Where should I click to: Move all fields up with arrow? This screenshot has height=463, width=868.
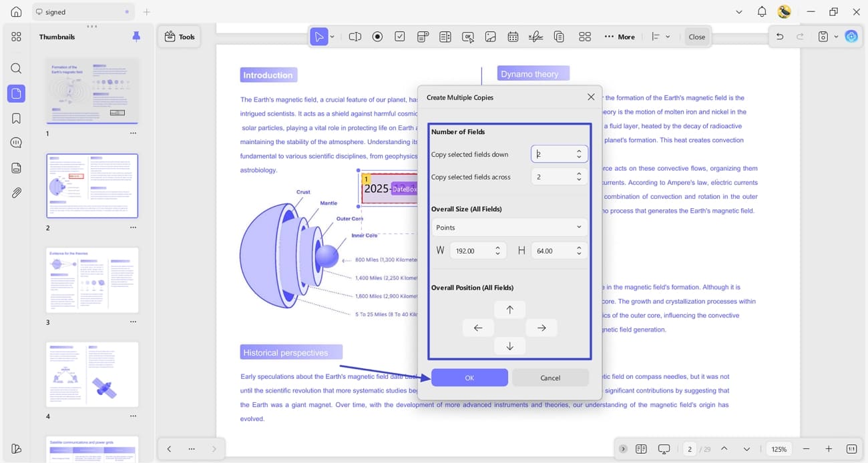coord(509,310)
